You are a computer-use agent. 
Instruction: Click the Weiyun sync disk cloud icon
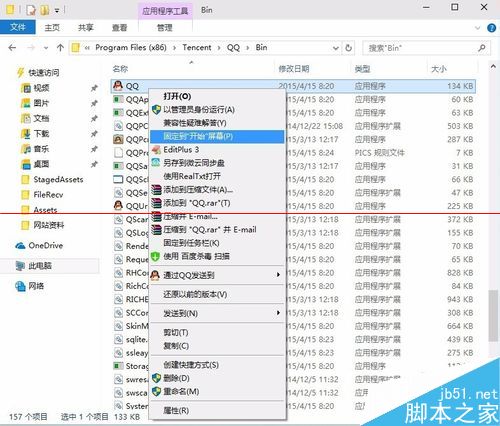[156, 162]
